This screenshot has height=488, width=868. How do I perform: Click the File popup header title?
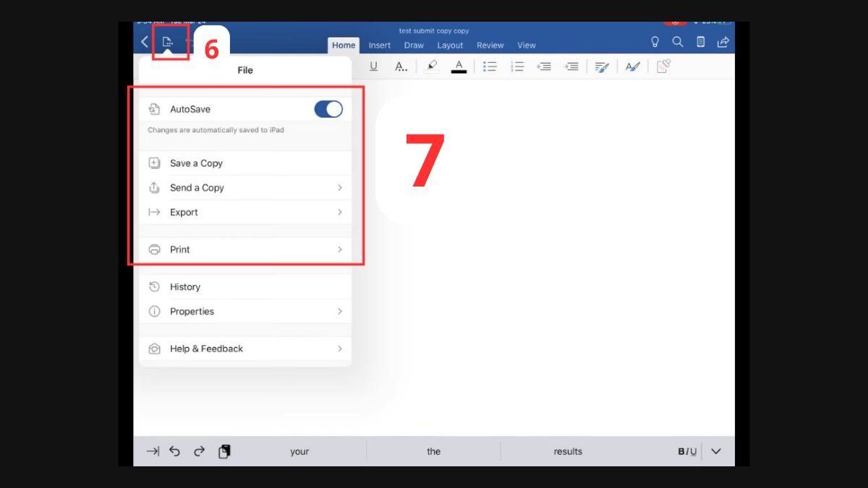pos(245,70)
